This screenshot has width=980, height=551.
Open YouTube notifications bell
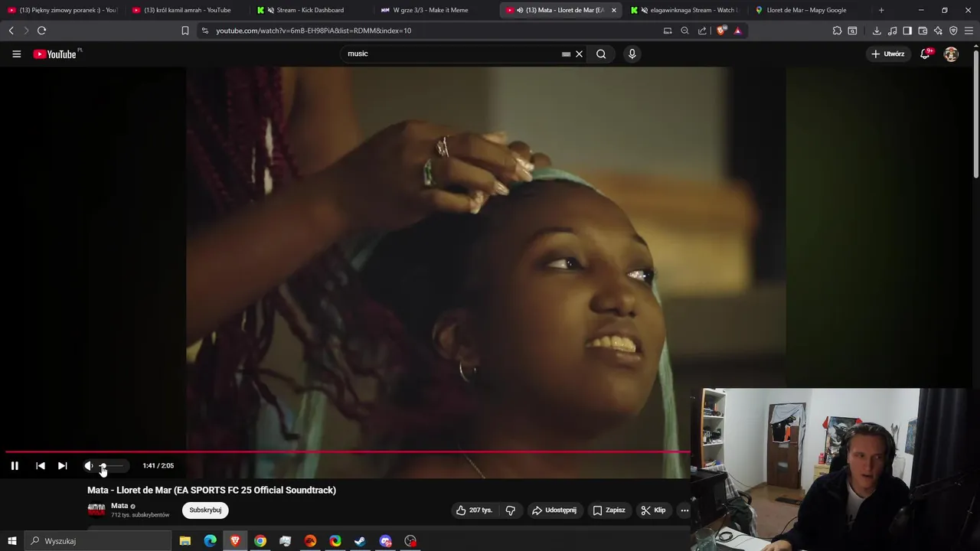click(925, 54)
